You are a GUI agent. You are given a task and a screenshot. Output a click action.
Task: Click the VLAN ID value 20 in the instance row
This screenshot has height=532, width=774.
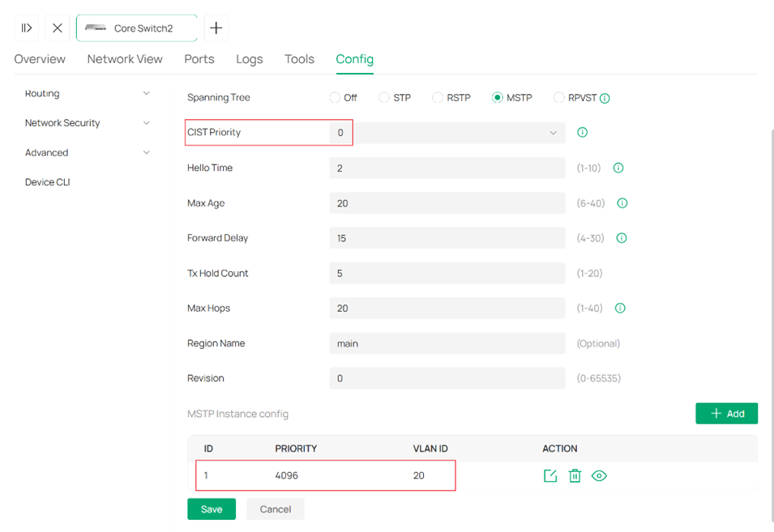click(x=418, y=476)
